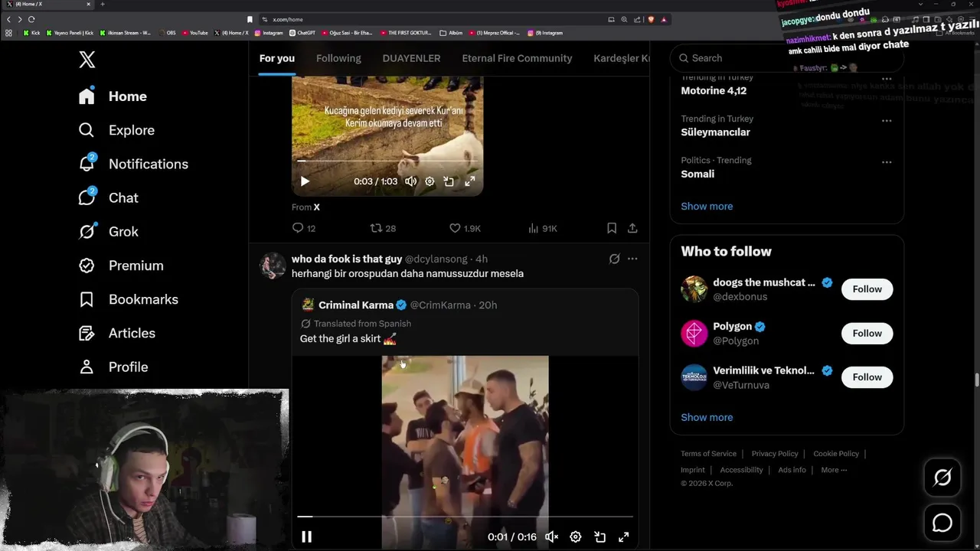Screen dimensions: 980x551
Task: Follow doogs the mushcat
Action: tap(867, 289)
